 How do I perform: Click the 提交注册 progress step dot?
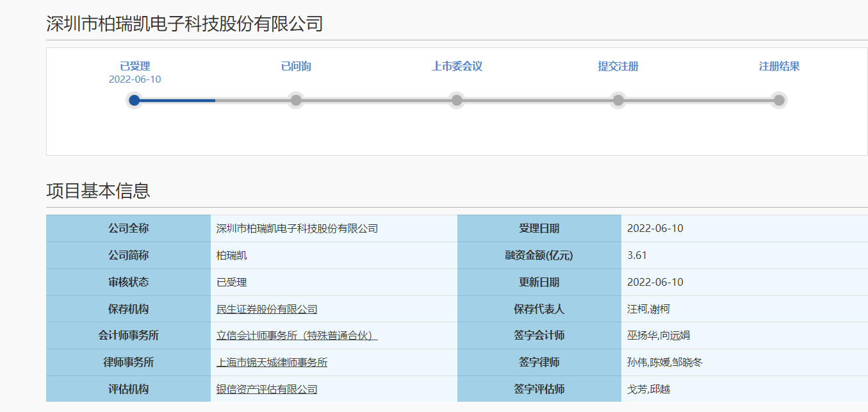(618, 100)
